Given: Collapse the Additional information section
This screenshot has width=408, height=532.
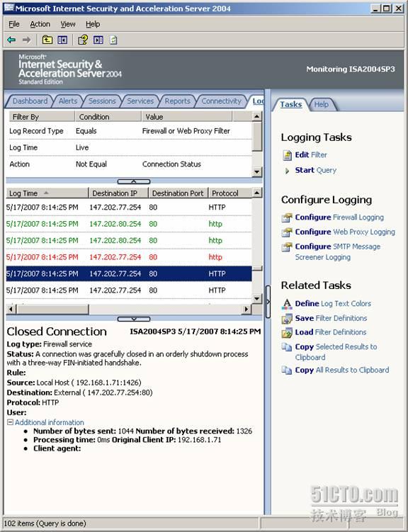Looking at the screenshot, I should pyautogui.click(x=10, y=422).
